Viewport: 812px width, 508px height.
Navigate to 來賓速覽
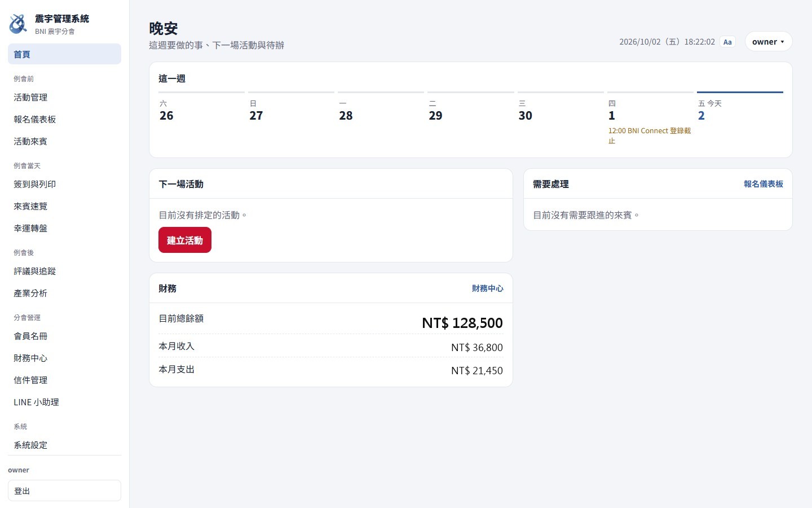[64, 206]
